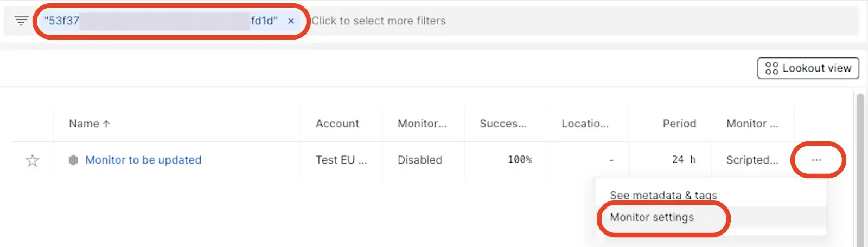Sort by Monitor status column

pos(422,123)
